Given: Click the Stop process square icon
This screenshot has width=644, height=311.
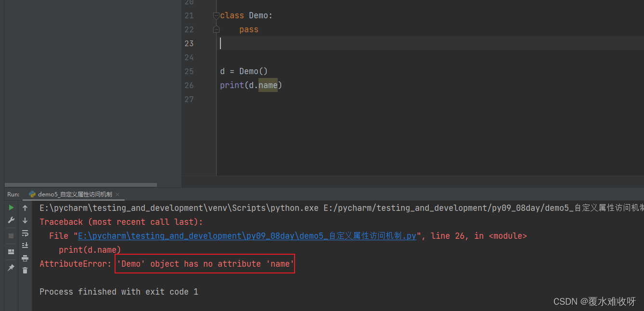Looking at the screenshot, I should (x=11, y=236).
